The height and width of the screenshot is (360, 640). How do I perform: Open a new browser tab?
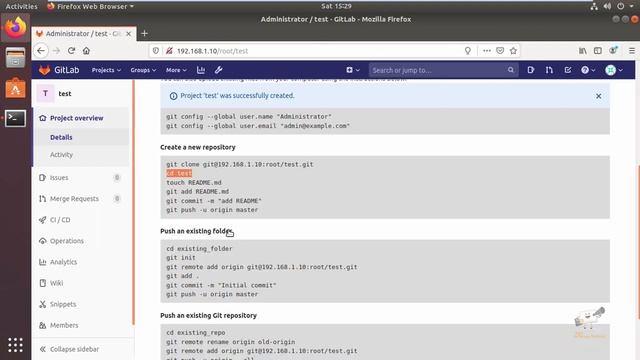144,33
